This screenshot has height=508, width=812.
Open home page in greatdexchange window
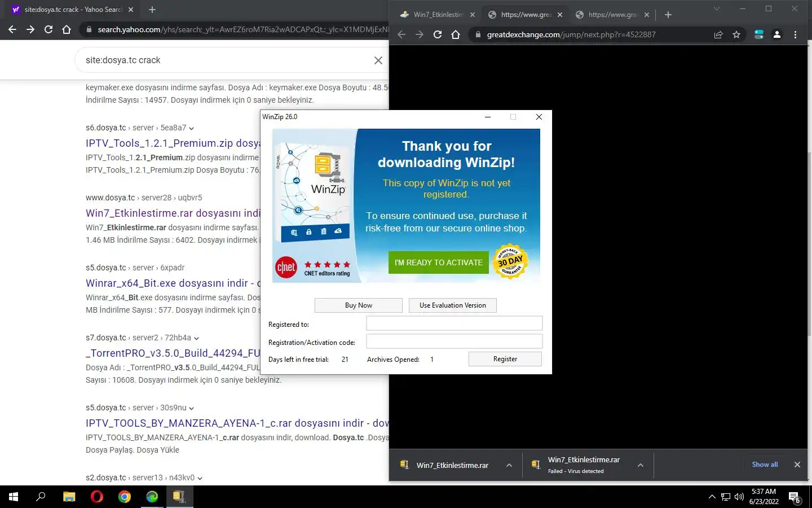(x=456, y=34)
